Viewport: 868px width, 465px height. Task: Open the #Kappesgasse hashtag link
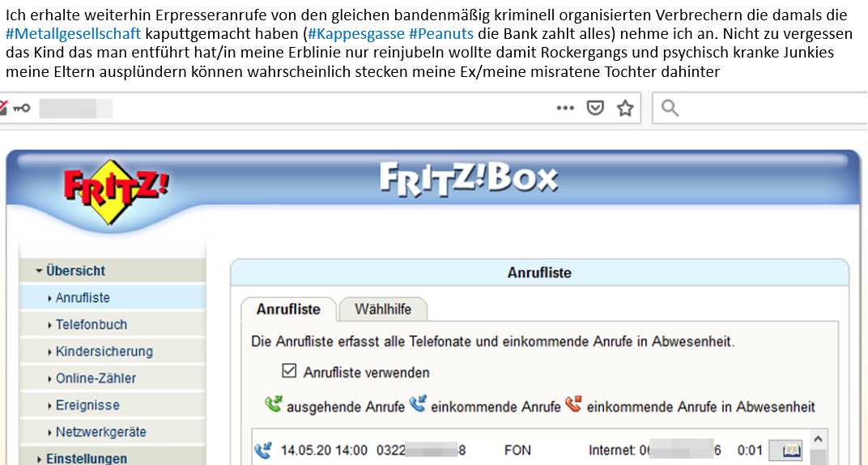[356, 34]
